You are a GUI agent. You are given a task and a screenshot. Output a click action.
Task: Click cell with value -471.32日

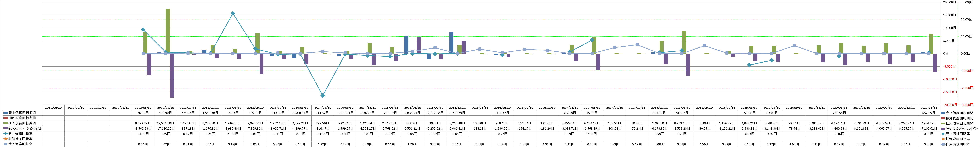coord(502,113)
